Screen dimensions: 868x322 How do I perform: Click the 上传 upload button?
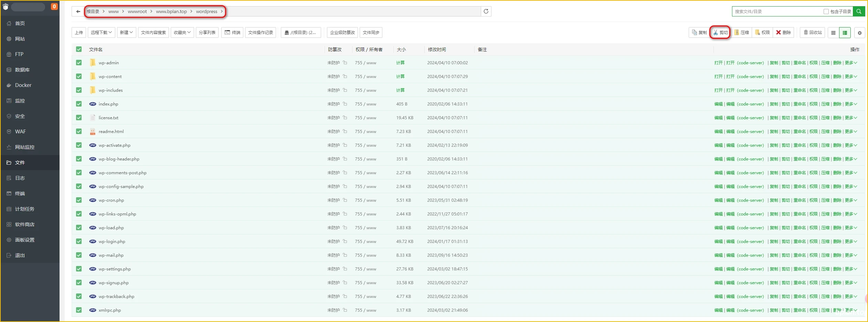(79, 32)
